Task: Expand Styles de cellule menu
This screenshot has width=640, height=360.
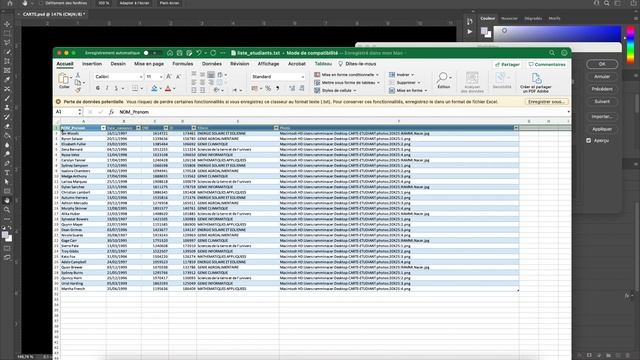Action: coord(335,90)
